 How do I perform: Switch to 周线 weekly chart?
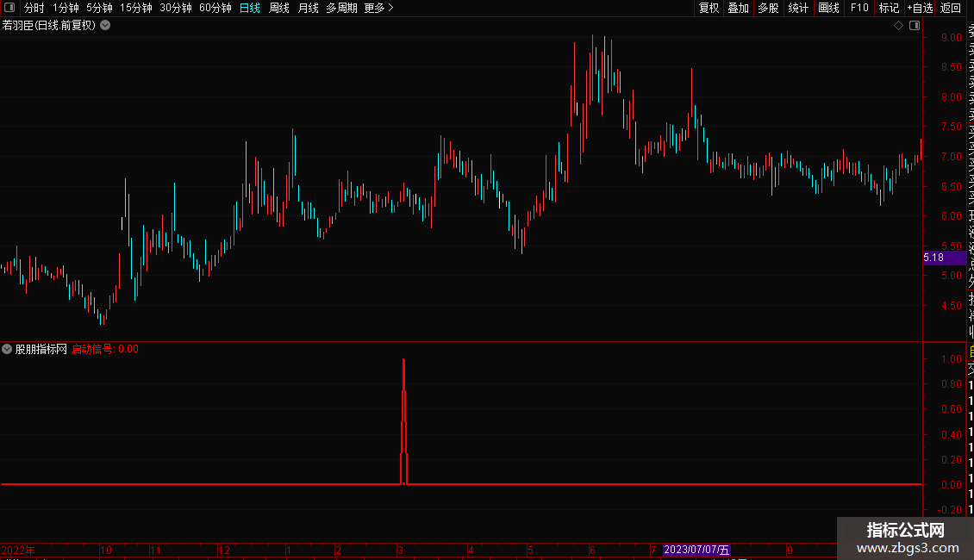click(279, 8)
